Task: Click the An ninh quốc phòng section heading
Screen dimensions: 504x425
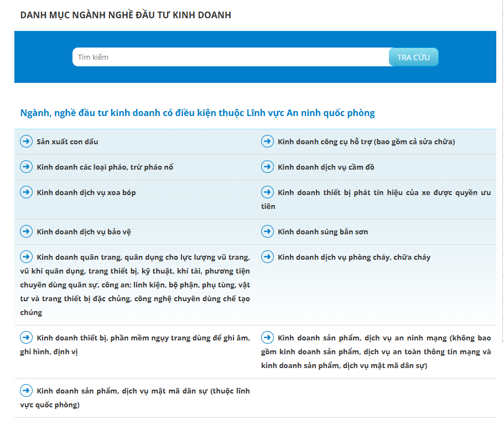Action: click(x=198, y=113)
